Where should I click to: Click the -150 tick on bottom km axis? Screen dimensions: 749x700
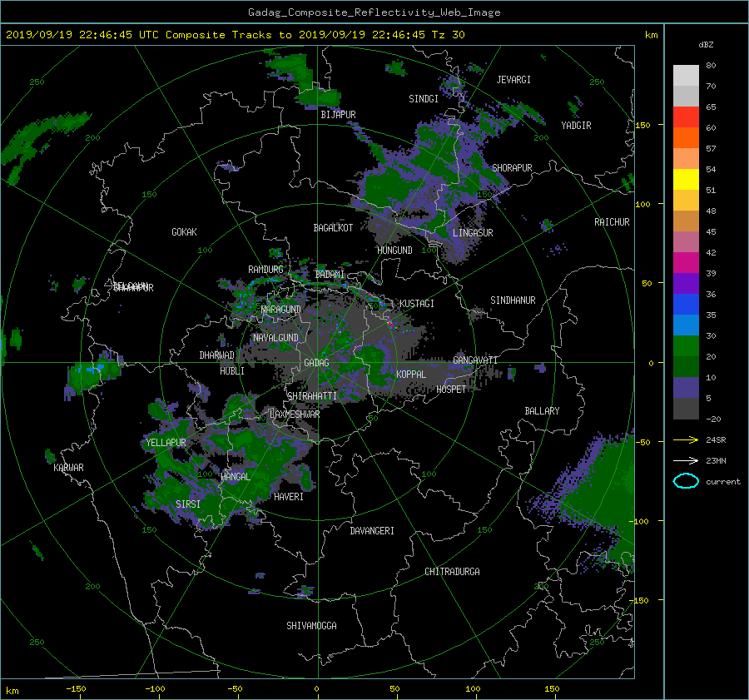pos(76,688)
